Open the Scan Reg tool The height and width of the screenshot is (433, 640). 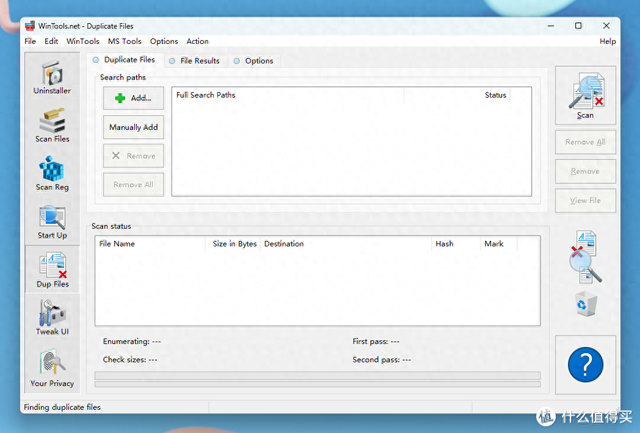(x=52, y=175)
